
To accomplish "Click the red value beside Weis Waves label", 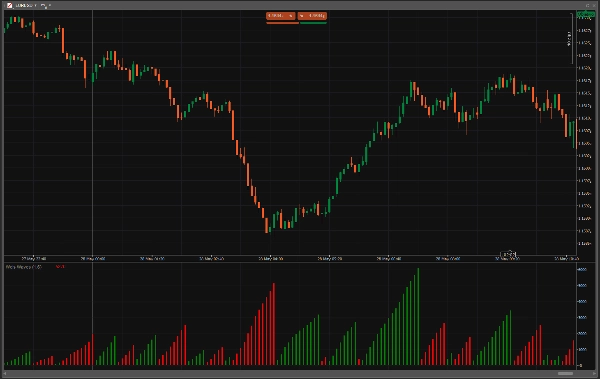I will [60, 267].
